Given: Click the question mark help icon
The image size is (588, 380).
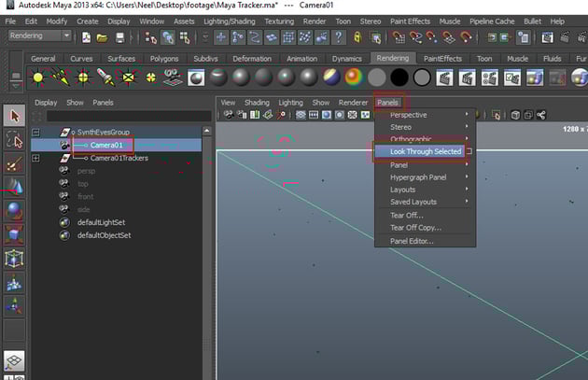Looking at the screenshot, I should (339, 37).
